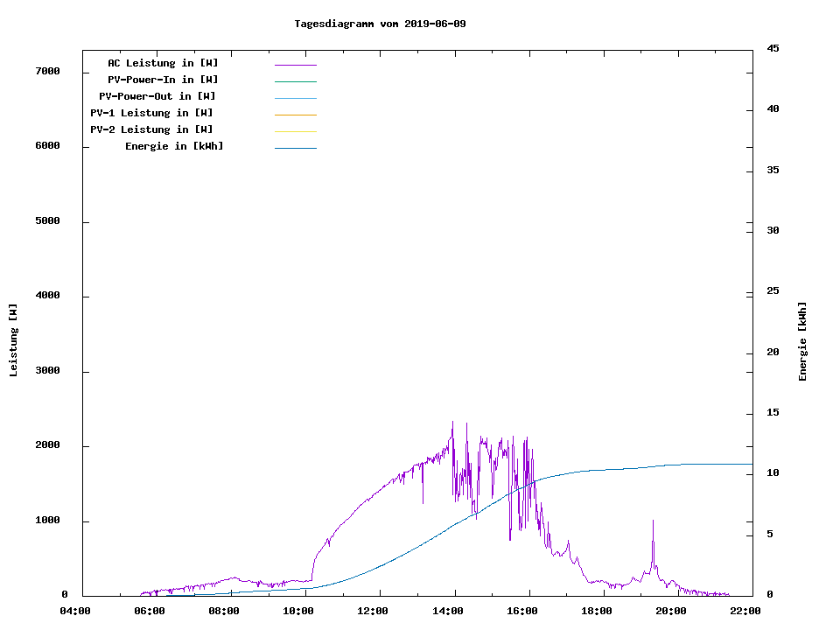
Task: Select the Energie in [kWh] legend label
Action: pos(174,146)
